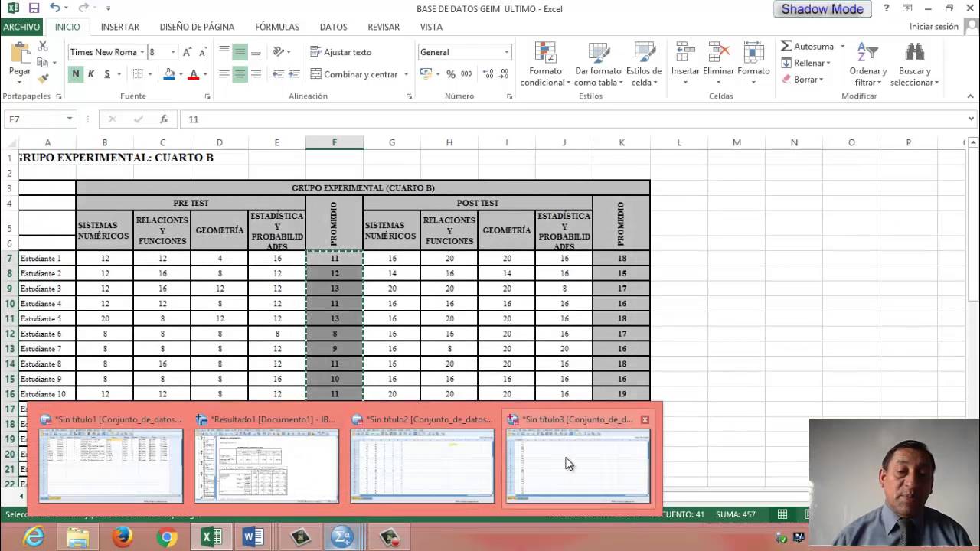Click the Copy icon in Portapapeles
Screen dimensions: 980x551
pos(42,63)
